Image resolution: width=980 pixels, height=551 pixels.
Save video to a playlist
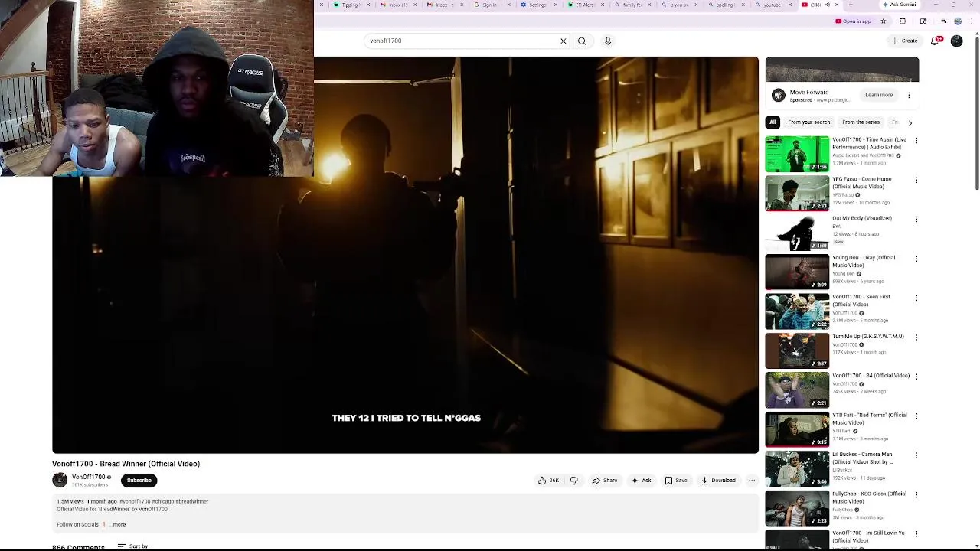[x=675, y=481]
